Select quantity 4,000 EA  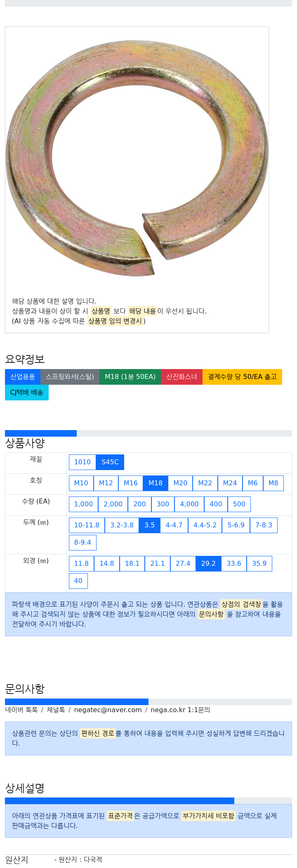189,504
